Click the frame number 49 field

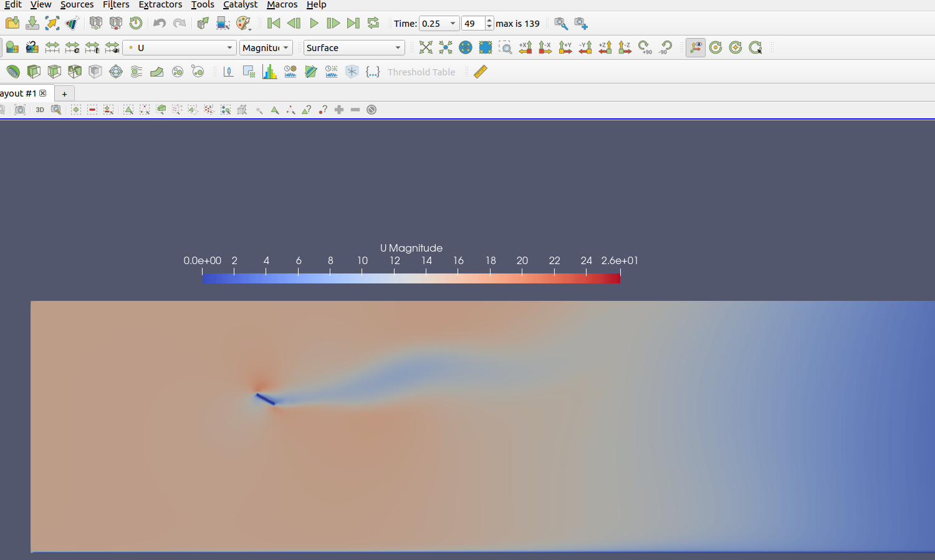[x=472, y=24]
